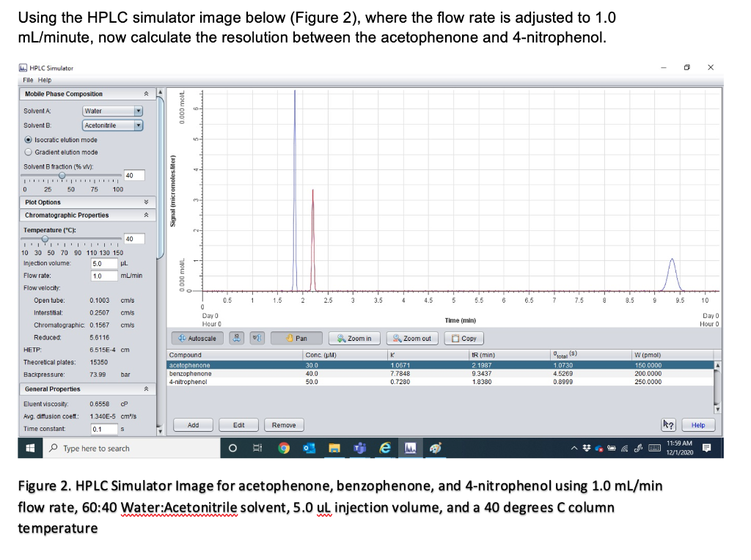Click the Autoscale icon

coord(197,338)
